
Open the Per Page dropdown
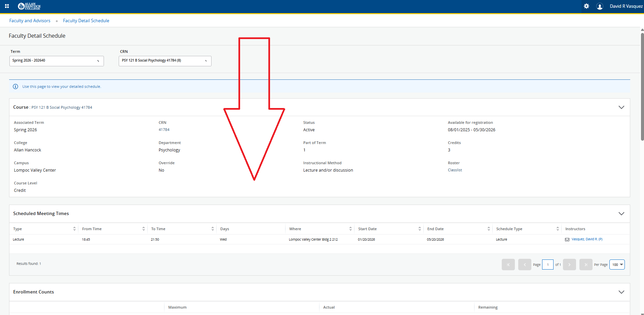617,265
